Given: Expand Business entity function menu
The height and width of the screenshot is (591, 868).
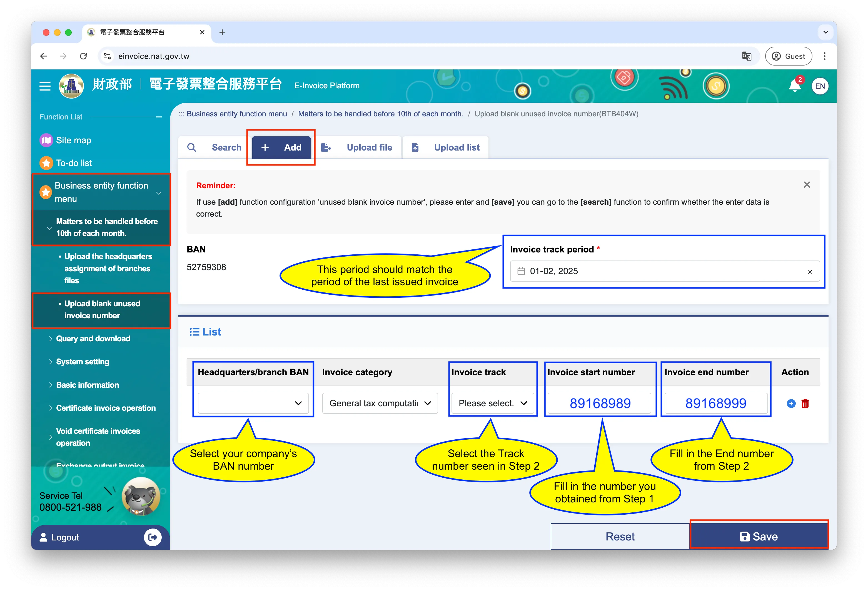Looking at the screenshot, I should 101,192.
